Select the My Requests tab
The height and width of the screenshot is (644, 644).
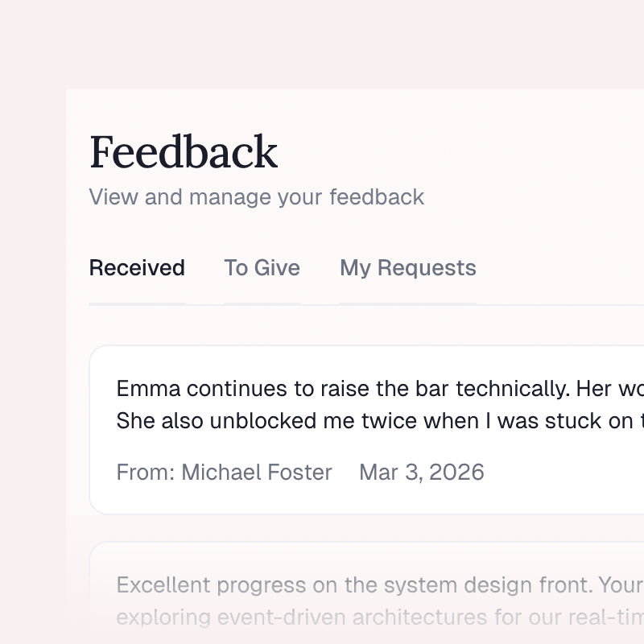[x=407, y=268]
